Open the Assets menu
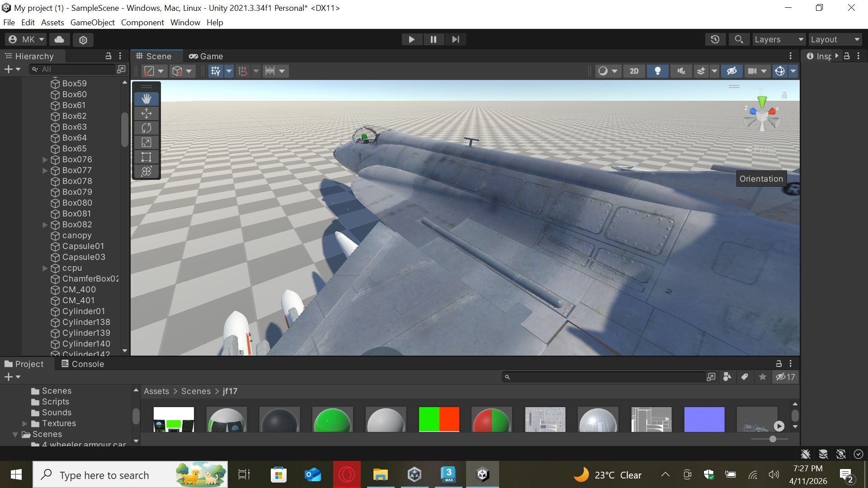The width and height of the screenshot is (868, 488). tap(52, 23)
